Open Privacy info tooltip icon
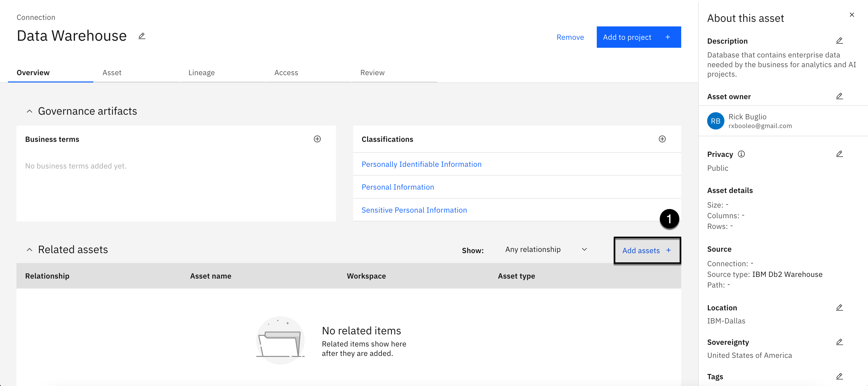Screen dimensions: 868x386 741,154
